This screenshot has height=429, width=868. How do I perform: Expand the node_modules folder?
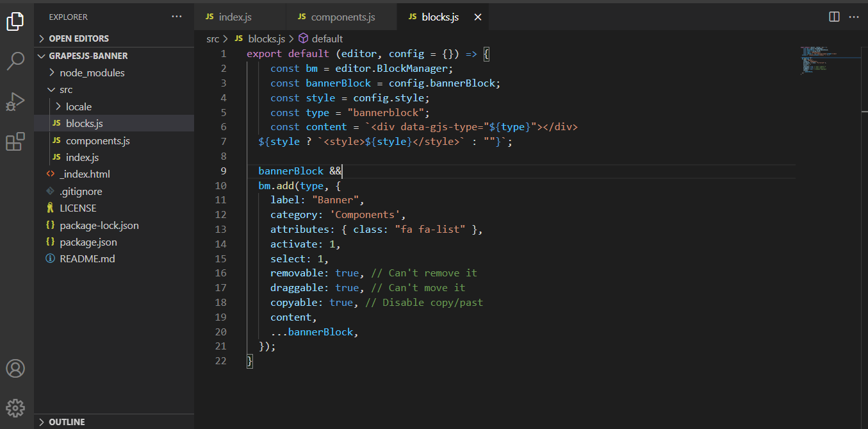[114, 72]
